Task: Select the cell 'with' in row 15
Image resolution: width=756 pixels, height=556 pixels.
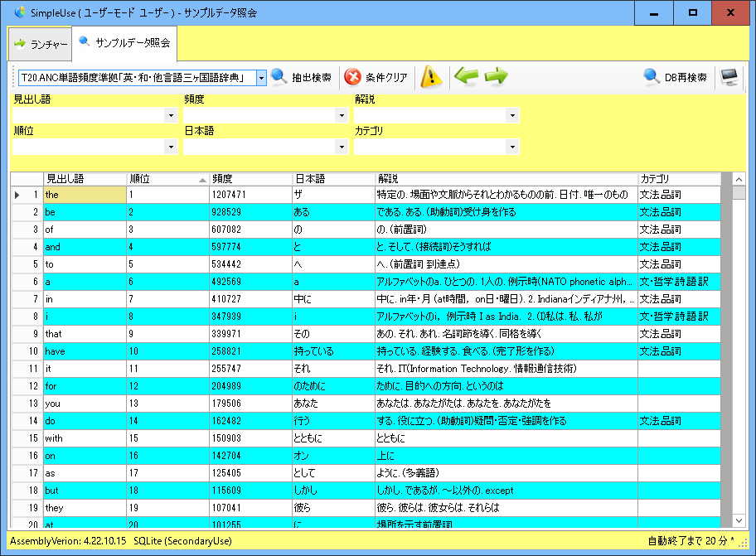Action: click(85, 438)
